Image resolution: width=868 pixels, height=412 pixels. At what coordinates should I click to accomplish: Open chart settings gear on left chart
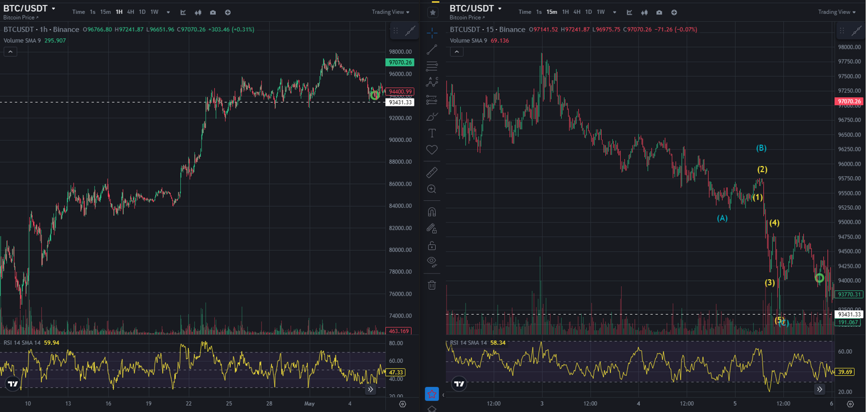coord(403,404)
